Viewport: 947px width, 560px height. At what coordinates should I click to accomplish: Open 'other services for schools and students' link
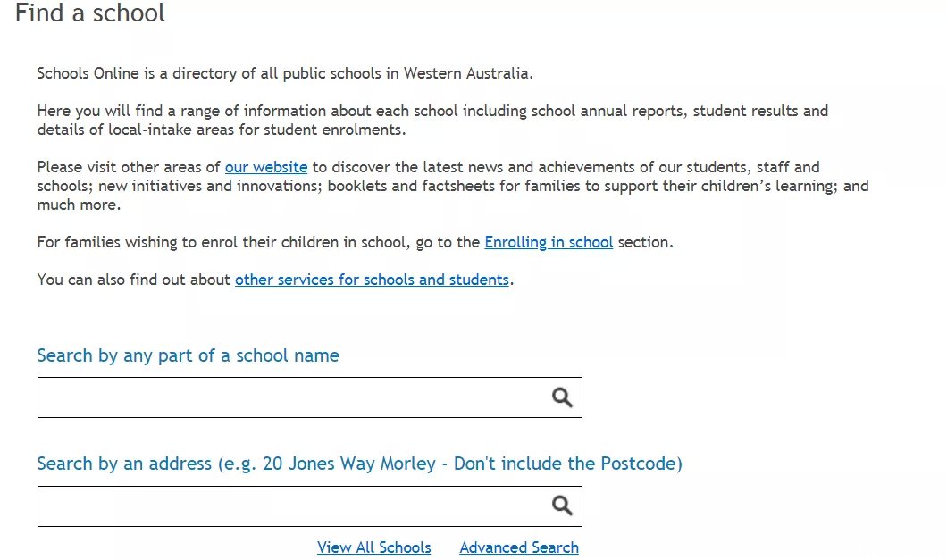point(372,280)
